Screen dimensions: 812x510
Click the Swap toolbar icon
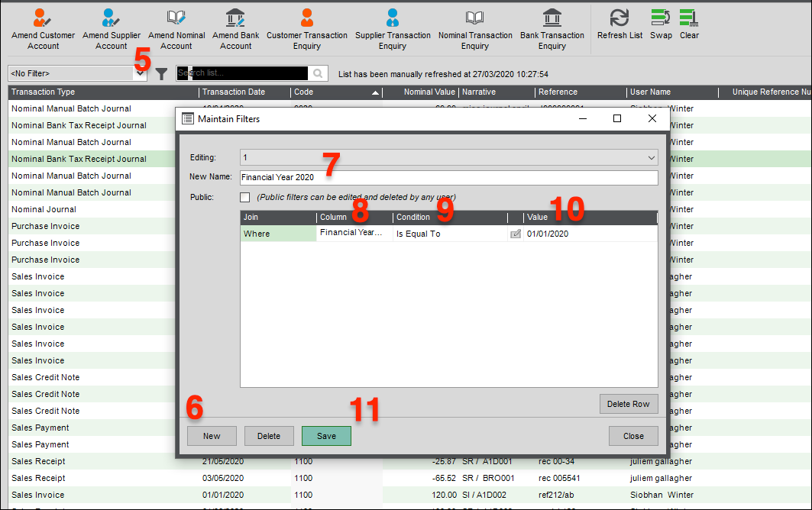click(x=660, y=23)
